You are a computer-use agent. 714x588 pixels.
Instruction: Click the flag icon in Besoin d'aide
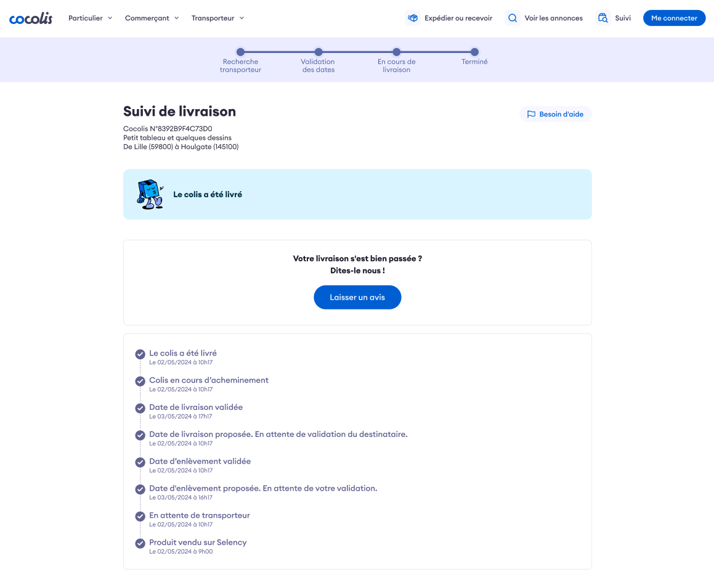click(531, 114)
